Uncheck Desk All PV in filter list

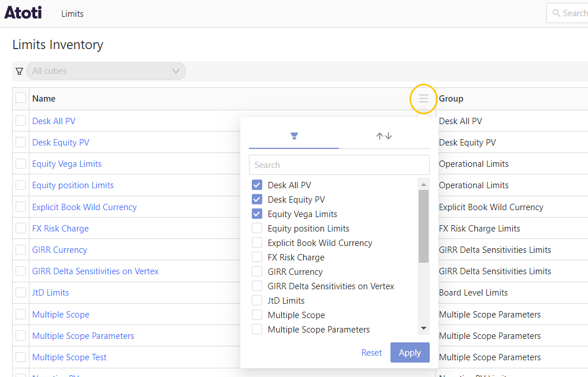point(257,185)
